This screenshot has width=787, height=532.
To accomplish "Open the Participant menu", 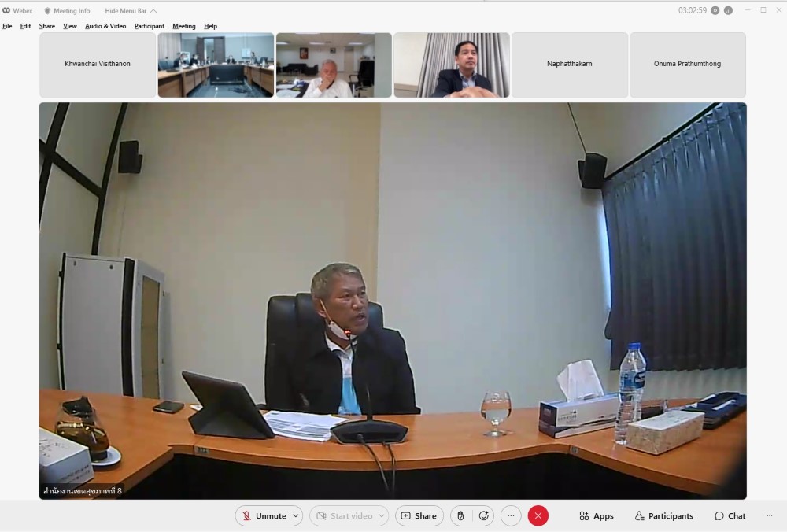I will tap(150, 26).
